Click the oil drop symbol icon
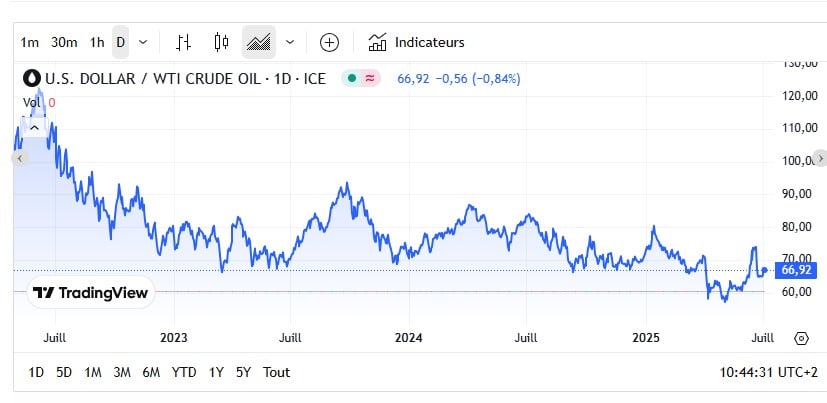The height and width of the screenshot is (403, 827). (x=30, y=77)
